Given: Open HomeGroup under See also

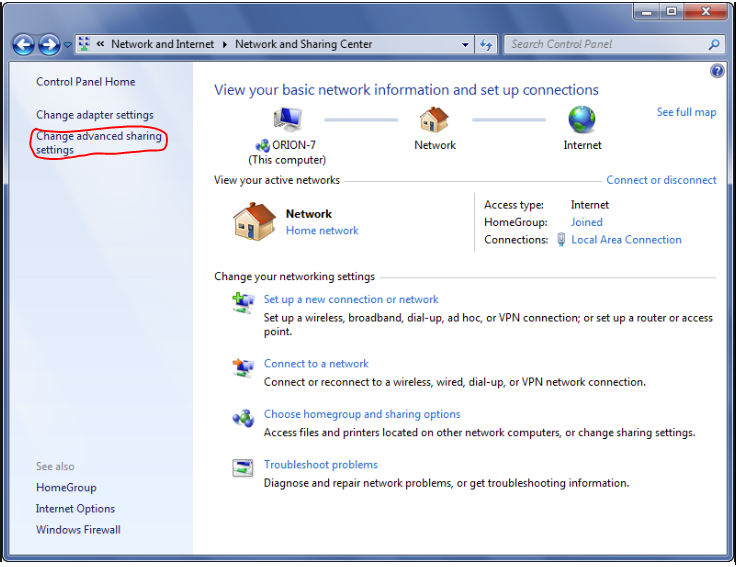Looking at the screenshot, I should click(66, 487).
